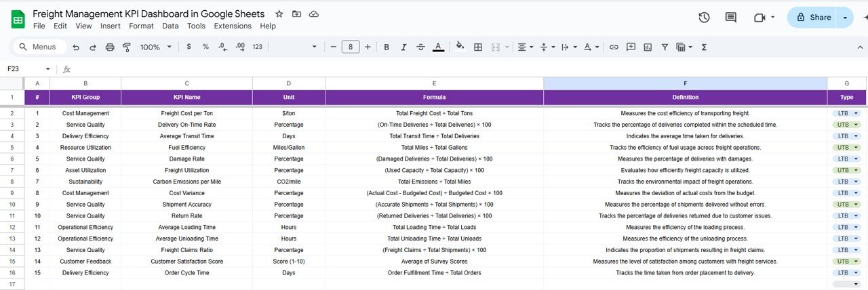Insert a comment
Viewport: 868px width, 290px height.
pyautogui.click(x=631, y=47)
